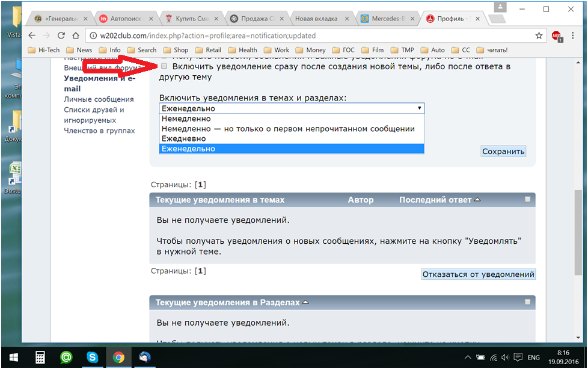Open Личные сообщения profile link
Viewport: 588px width, 369px height.
[99, 99]
